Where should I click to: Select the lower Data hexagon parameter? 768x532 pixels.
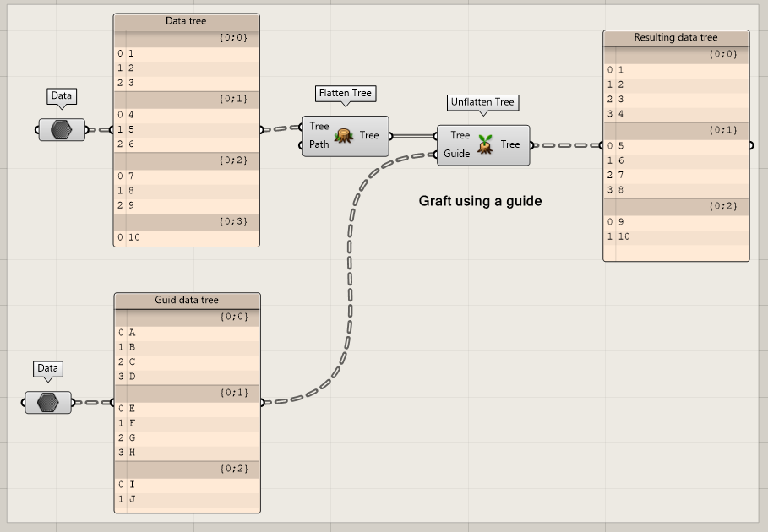point(48,403)
